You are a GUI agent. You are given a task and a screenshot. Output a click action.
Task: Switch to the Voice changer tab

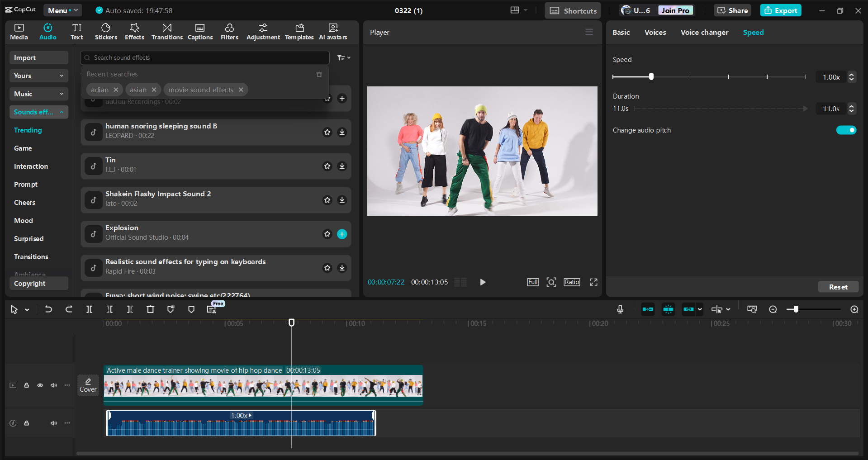click(x=704, y=32)
